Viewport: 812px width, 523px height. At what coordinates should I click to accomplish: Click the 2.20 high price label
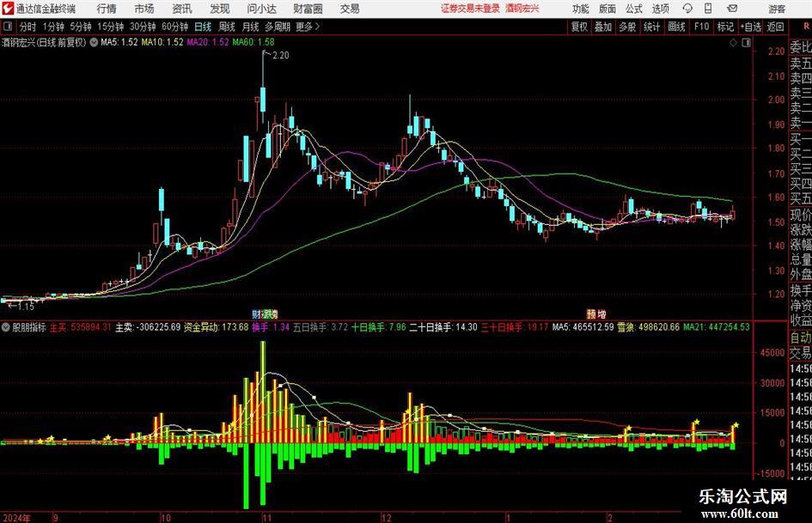point(280,56)
